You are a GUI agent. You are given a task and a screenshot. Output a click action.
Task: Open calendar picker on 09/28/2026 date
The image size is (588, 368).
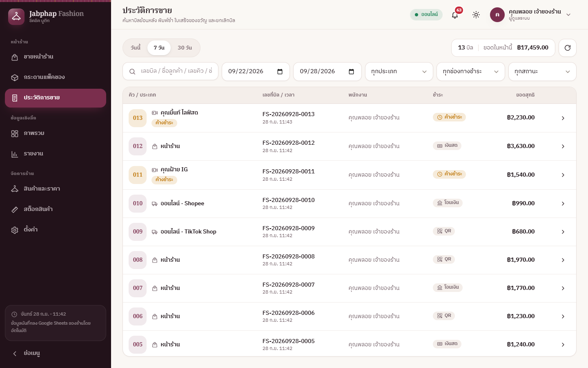[x=351, y=72]
